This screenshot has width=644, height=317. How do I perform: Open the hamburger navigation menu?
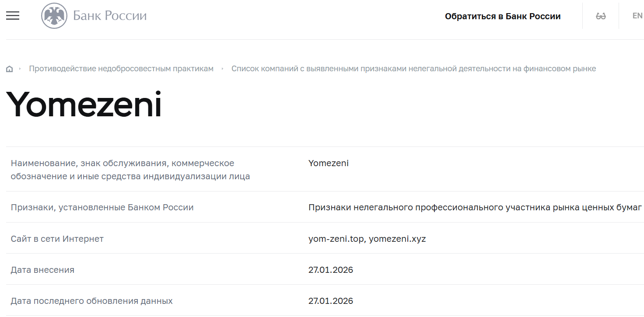coord(13,15)
